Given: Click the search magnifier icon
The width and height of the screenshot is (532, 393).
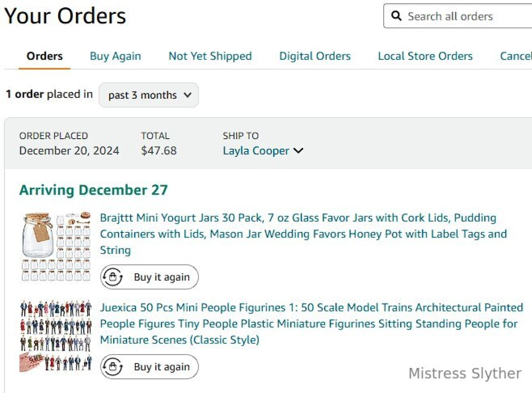Looking at the screenshot, I should [396, 16].
